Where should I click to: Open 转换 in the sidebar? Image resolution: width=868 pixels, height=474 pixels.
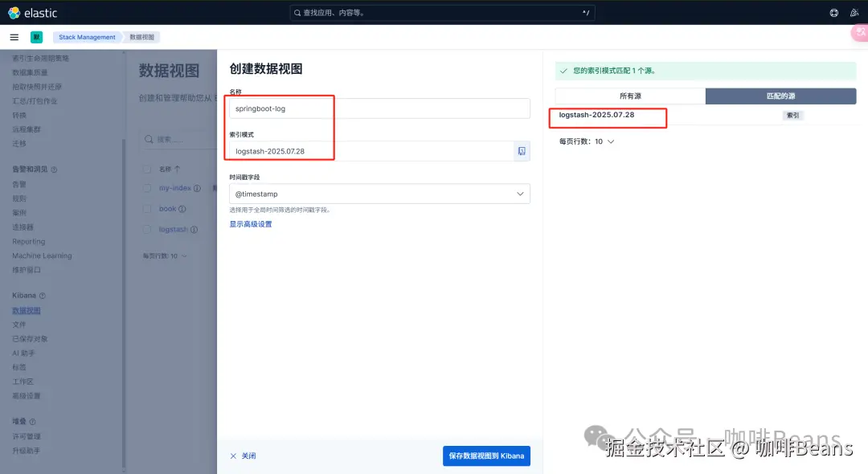pyautogui.click(x=19, y=115)
